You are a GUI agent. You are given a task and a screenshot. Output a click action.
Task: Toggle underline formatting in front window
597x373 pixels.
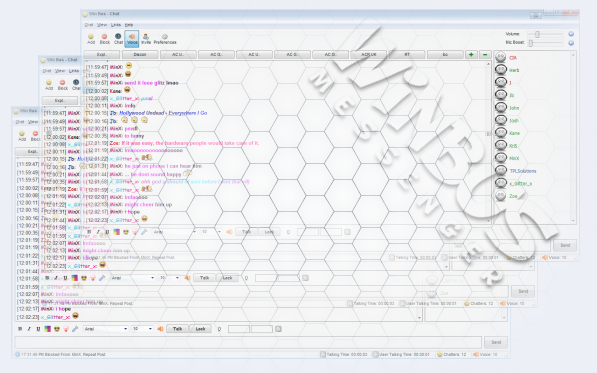pos(38,329)
